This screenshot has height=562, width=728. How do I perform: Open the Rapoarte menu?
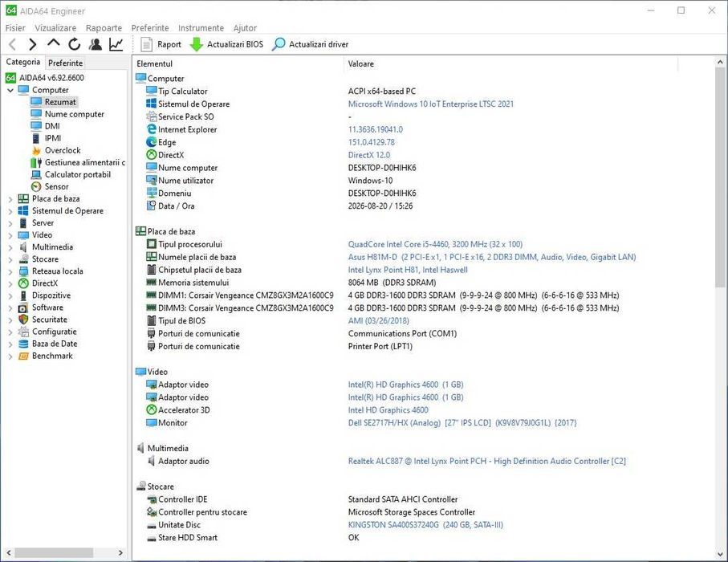point(104,28)
